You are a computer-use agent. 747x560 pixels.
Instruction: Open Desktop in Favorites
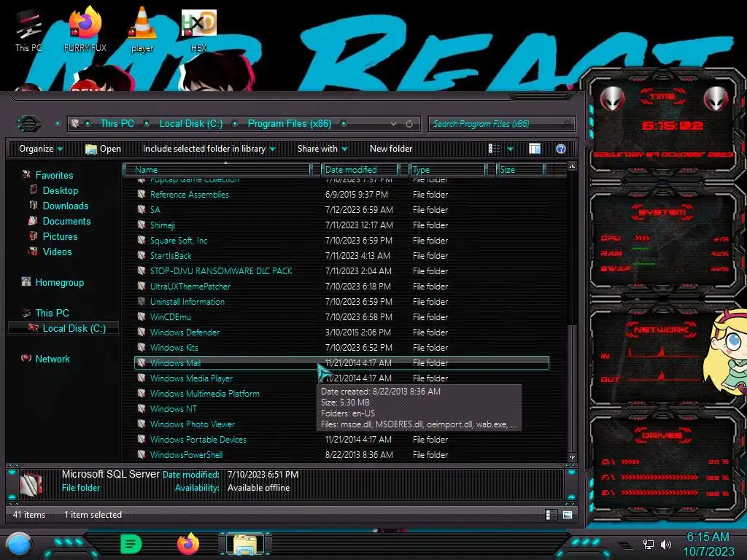click(60, 190)
